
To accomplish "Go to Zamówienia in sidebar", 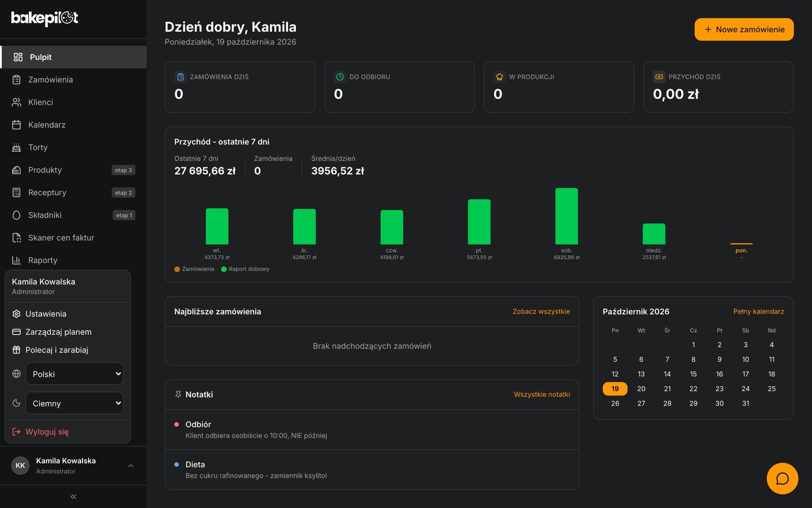I will pos(74,79).
